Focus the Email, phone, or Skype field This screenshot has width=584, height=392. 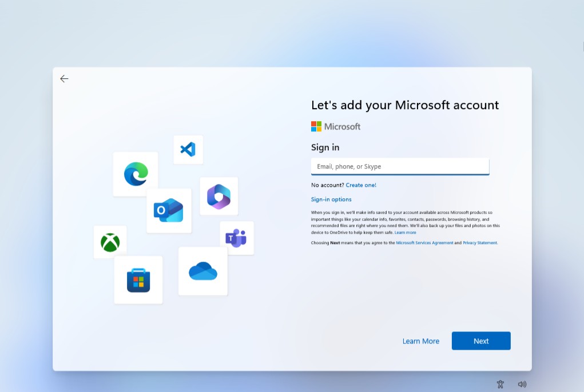tap(400, 166)
